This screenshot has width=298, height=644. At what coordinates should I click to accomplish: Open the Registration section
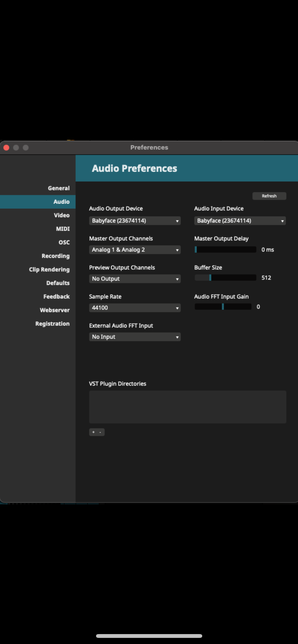pos(52,324)
